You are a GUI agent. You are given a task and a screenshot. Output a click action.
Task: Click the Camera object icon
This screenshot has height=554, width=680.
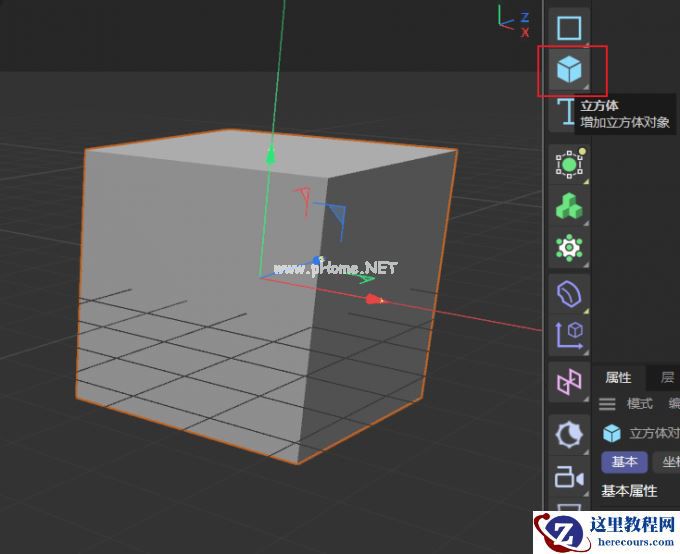pos(569,477)
